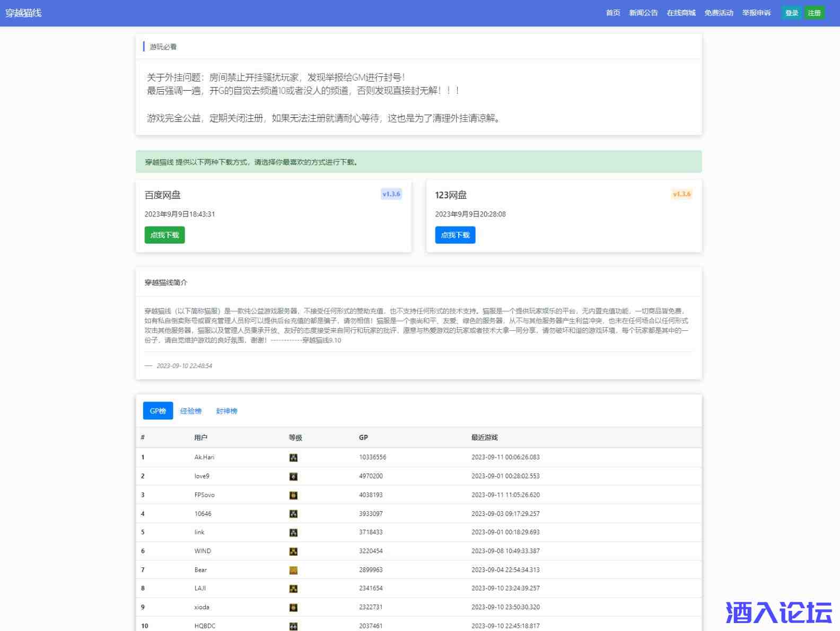Open 首页 in the top navigation
Image resolution: width=840 pixels, height=631 pixels.
coord(613,13)
